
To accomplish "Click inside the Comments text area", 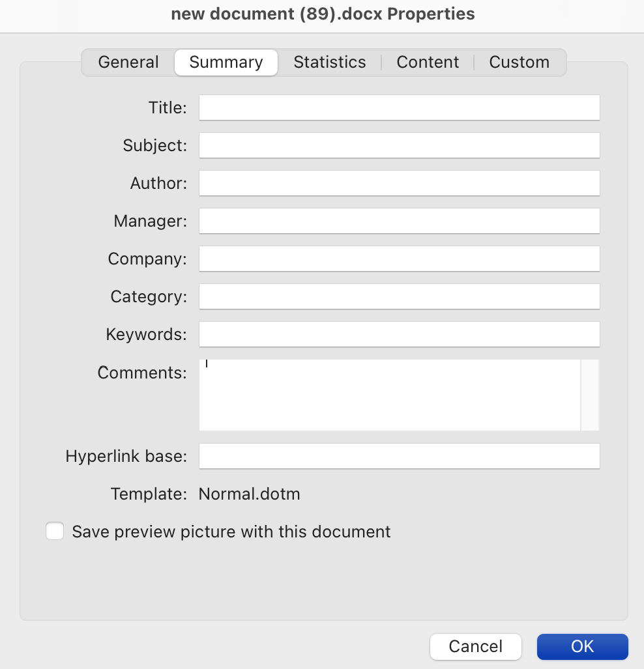I will (389, 395).
